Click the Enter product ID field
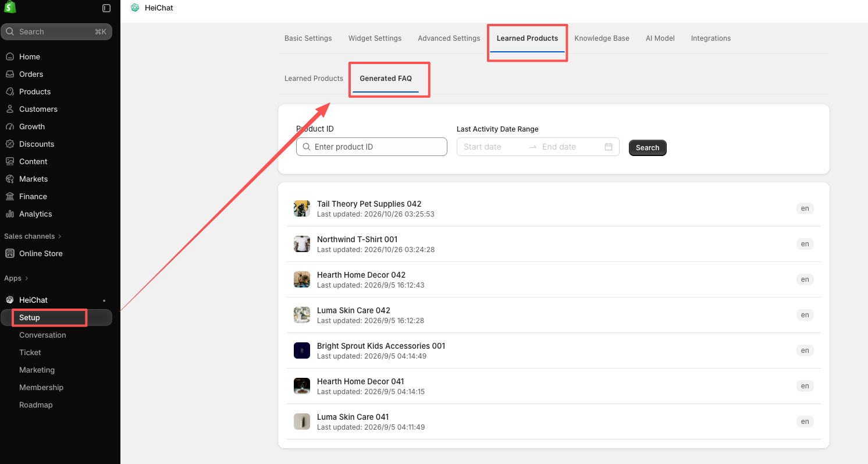 [372, 147]
